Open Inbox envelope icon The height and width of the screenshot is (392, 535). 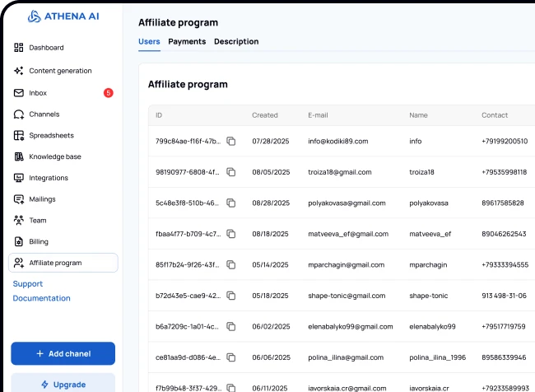19,93
